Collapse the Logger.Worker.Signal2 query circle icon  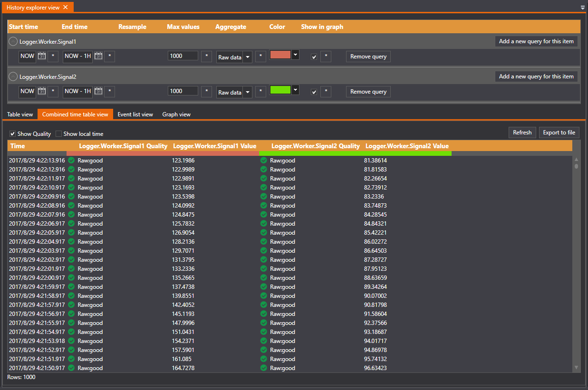[x=13, y=76]
